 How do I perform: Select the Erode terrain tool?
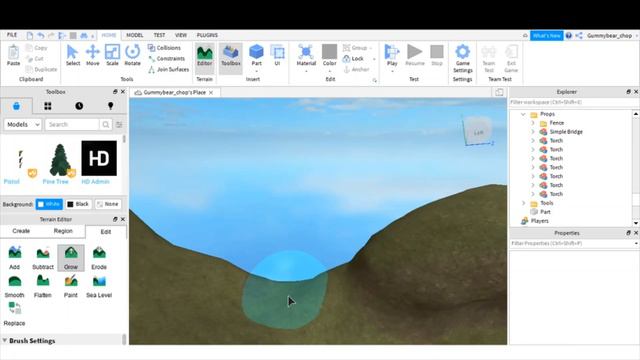click(x=99, y=258)
